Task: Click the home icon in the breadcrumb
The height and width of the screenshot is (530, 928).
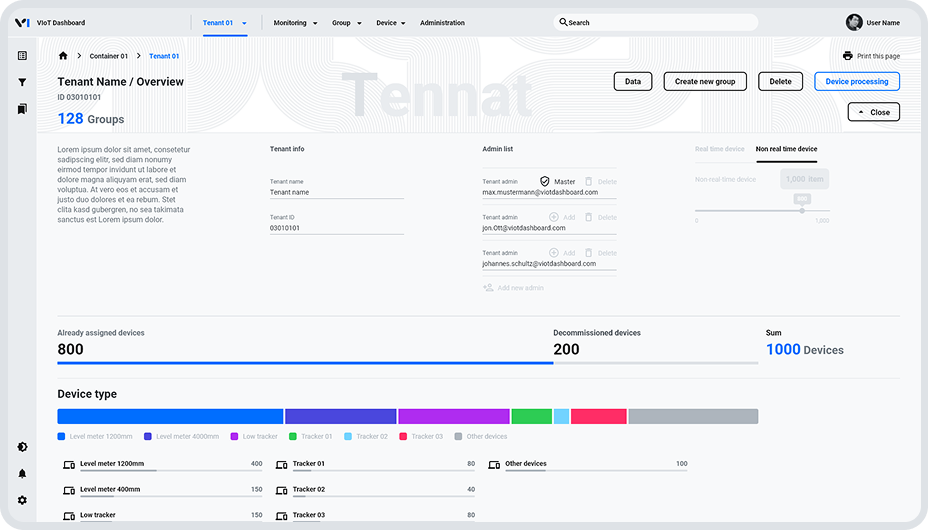Action: [x=63, y=56]
